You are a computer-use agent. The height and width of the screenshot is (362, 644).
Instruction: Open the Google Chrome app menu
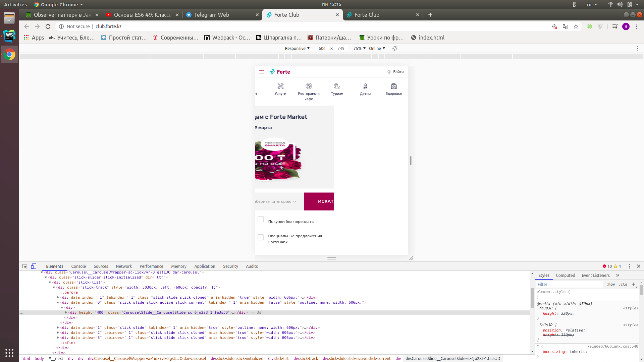click(58, 5)
